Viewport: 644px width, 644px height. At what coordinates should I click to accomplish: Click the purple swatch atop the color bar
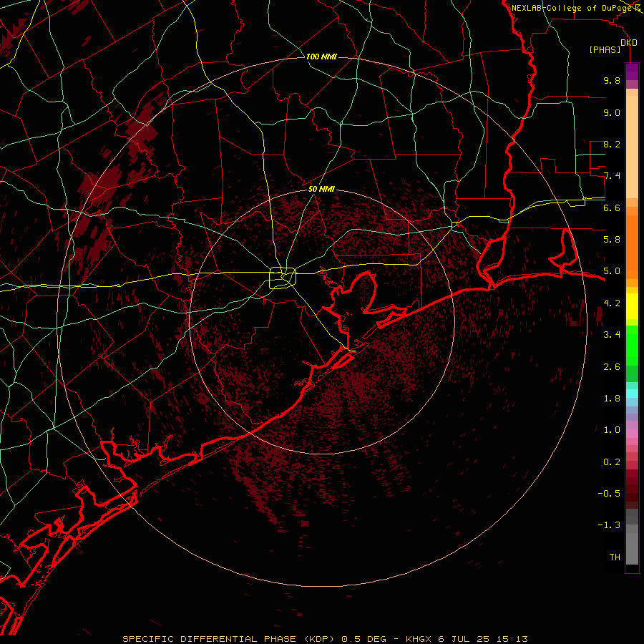pyautogui.click(x=632, y=72)
